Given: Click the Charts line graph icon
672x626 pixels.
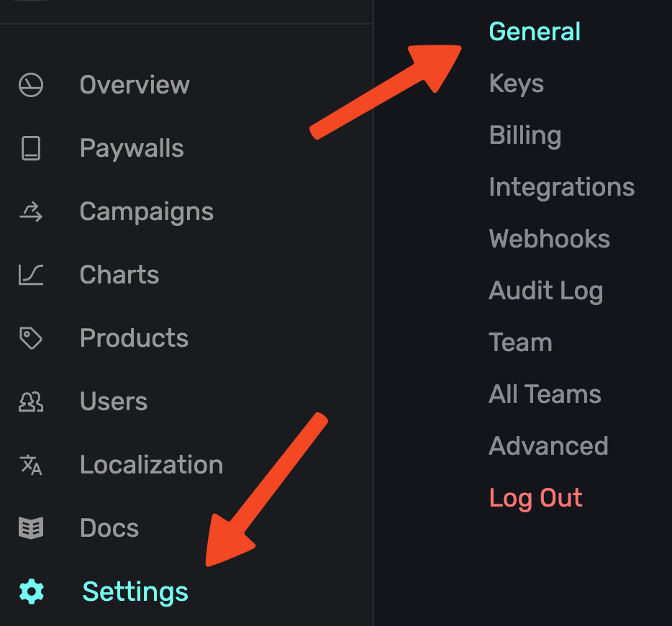Looking at the screenshot, I should coord(31,275).
